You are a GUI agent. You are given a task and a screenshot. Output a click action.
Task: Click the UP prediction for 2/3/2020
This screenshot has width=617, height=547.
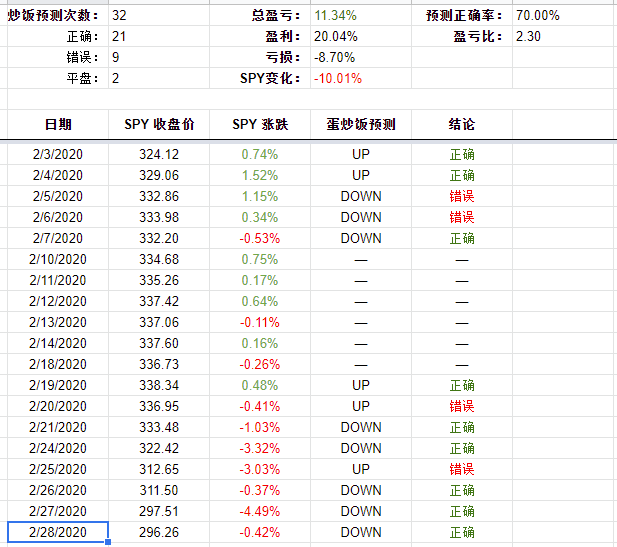coord(361,154)
